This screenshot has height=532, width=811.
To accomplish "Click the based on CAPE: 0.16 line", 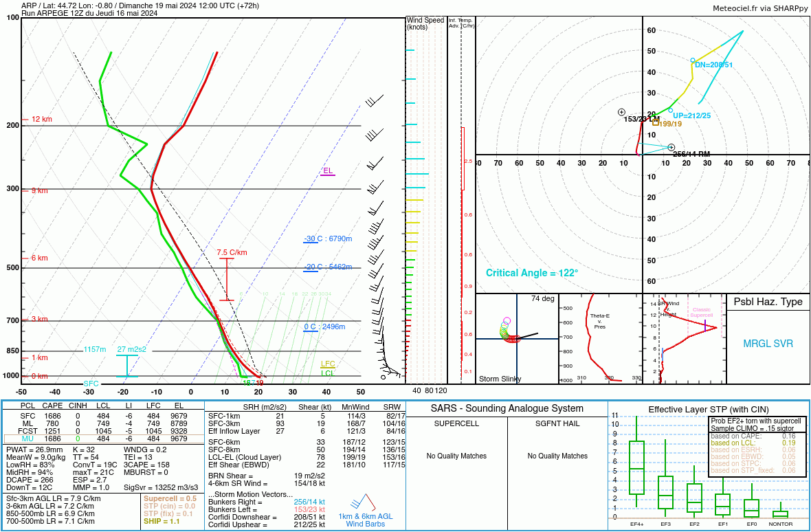I will point(753,436).
